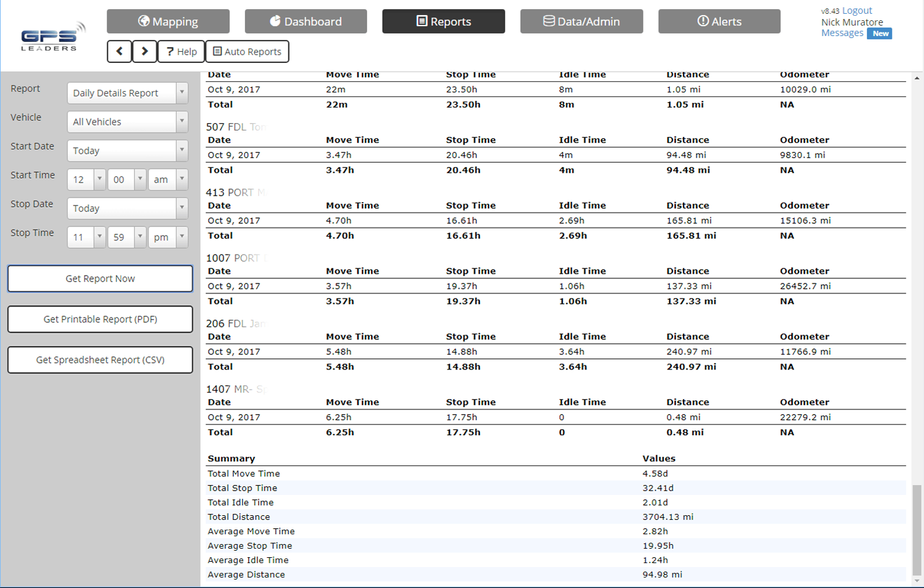Click odometer value 15106.3 mi
Screen dimensions: 924x588
click(x=805, y=220)
